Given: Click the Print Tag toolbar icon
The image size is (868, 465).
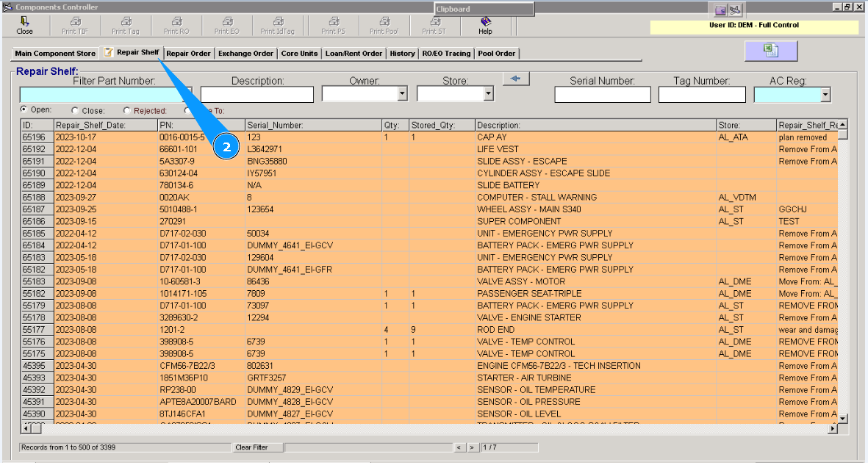Looking at the screenshot, I should [125, 26].
